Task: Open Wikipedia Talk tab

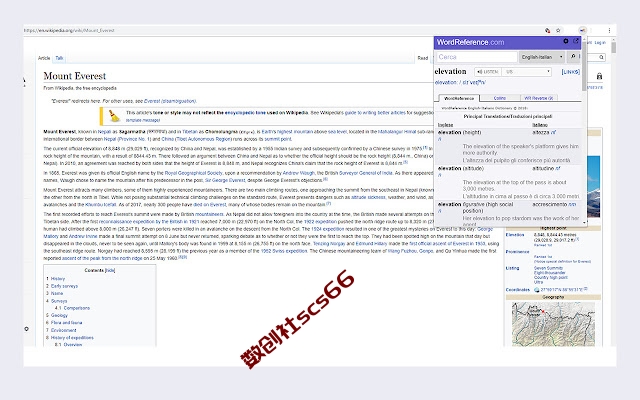Action: (x=59, y=58)
